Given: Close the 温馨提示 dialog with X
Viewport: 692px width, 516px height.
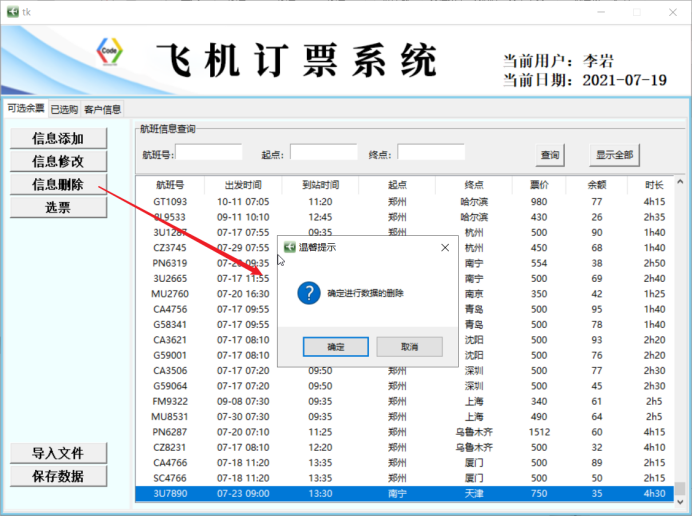Looking at the screenshot, I should pos(445,248).
